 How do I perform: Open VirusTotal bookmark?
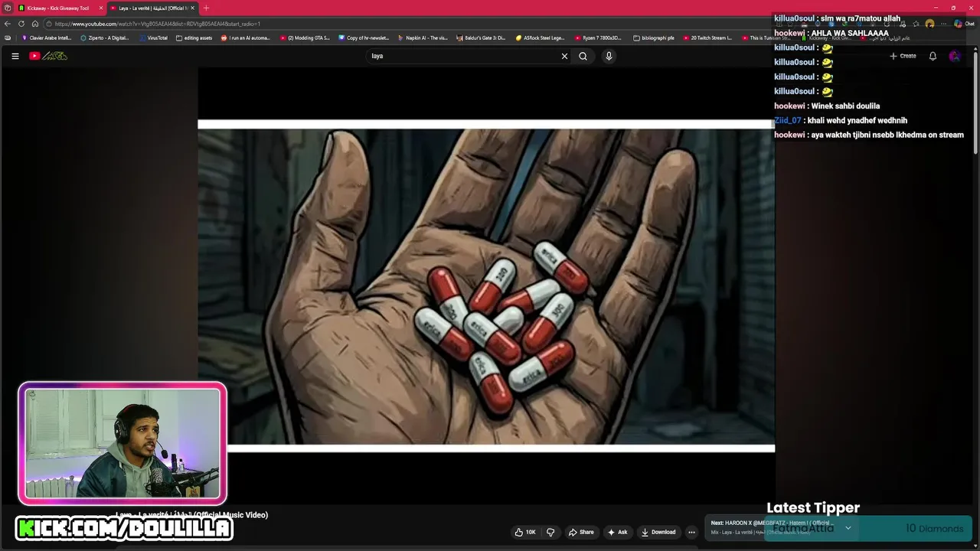pyautogui.click(x=153, y=37)
